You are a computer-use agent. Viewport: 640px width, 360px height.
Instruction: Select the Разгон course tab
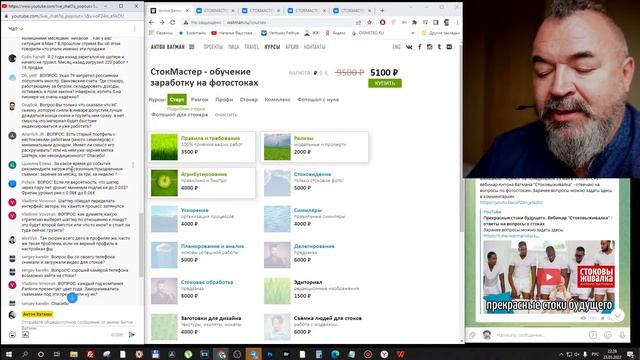pyautogui.click(x=200, y=100)
